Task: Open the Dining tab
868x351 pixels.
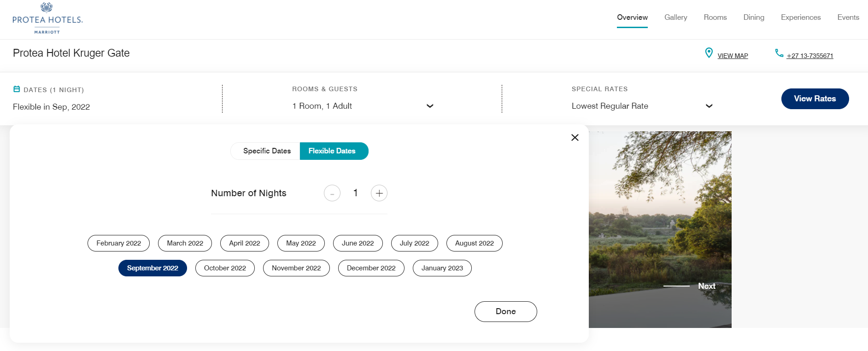Action: coord(754,18)
